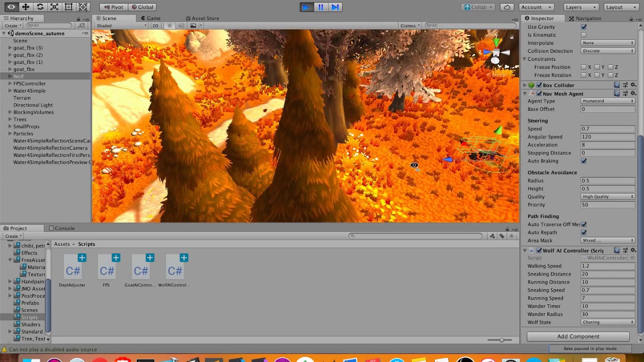The width and height of the screenshot is (644, 362).
Task: Open the Collab button
Action: tap(479, 7)
